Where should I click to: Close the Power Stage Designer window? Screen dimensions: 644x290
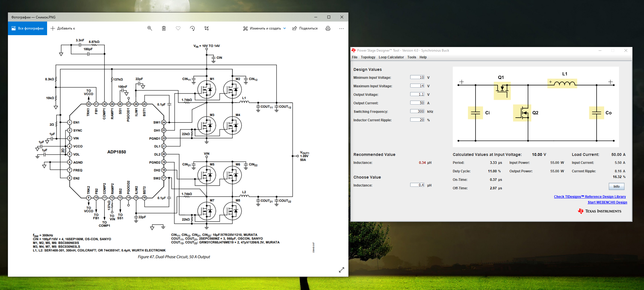pos(626,50)
